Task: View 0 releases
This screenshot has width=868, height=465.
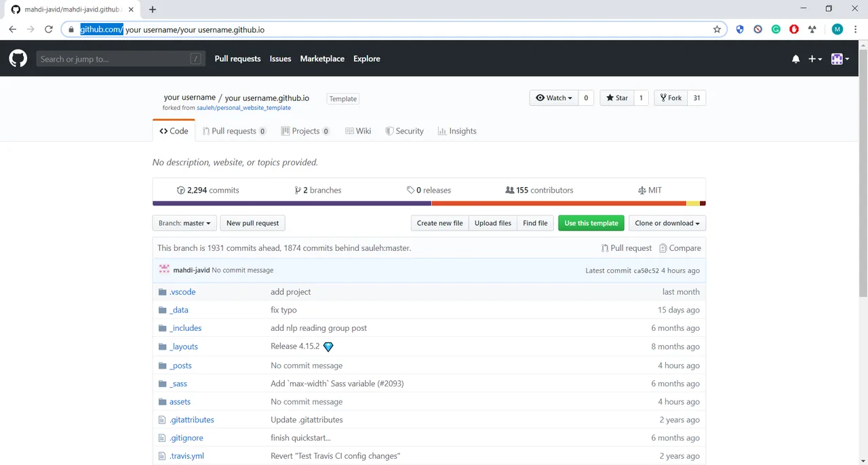Action: 429,190
